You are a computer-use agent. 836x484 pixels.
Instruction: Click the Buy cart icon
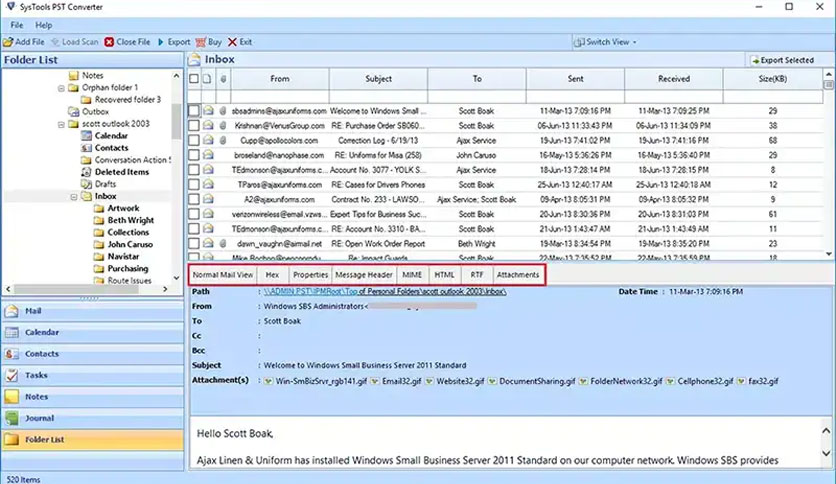pyautogui.click(x=200, y=42)
